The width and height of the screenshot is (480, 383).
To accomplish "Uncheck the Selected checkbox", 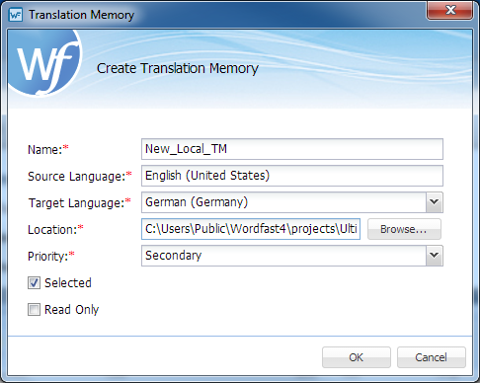I will click(x=34, y=283).
